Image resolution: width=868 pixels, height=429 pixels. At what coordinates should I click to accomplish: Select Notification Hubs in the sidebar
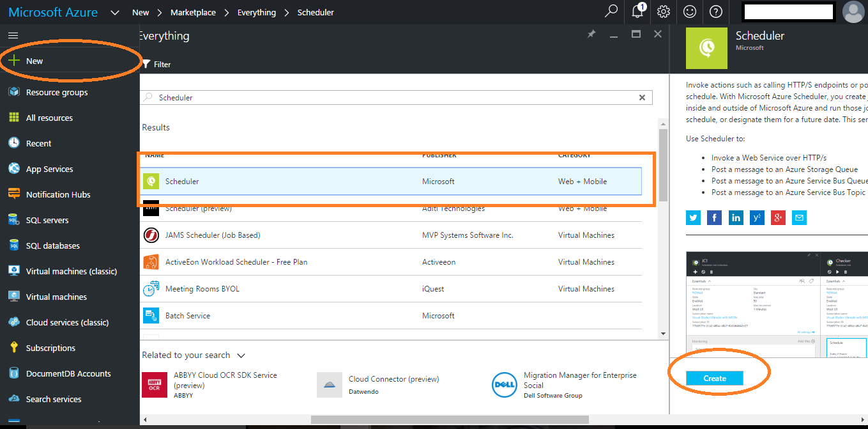(x=57, y=194)
